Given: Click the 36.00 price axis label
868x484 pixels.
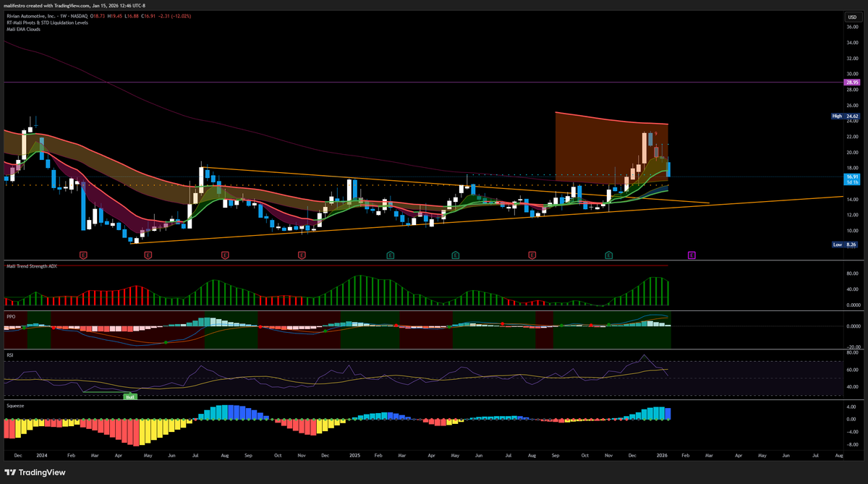Looking at the screenshot, I should [x=851, y=27].
